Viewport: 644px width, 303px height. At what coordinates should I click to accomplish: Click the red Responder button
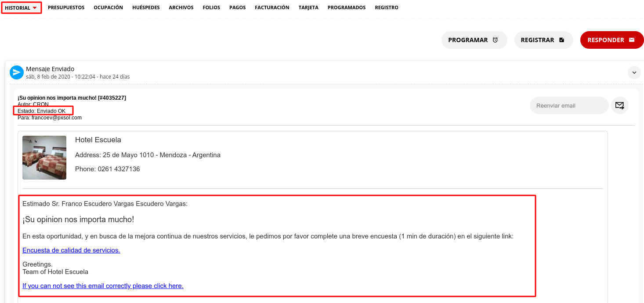(x=611, y=40)
